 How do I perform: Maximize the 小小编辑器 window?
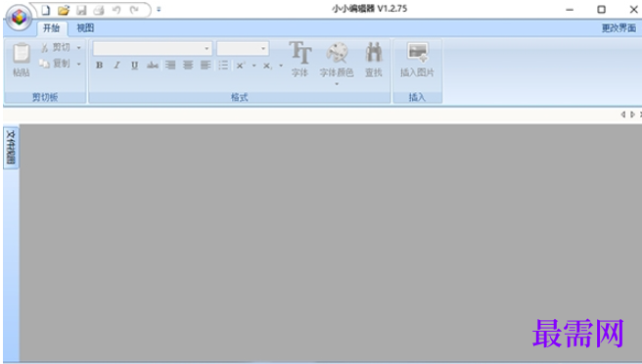(x=601, y=10)
